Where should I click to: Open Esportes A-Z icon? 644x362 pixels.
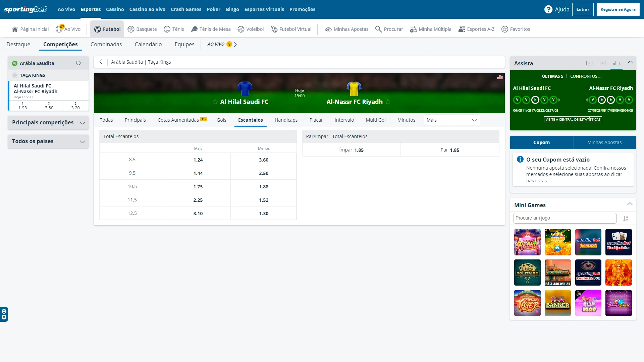[x=462, y=29]
